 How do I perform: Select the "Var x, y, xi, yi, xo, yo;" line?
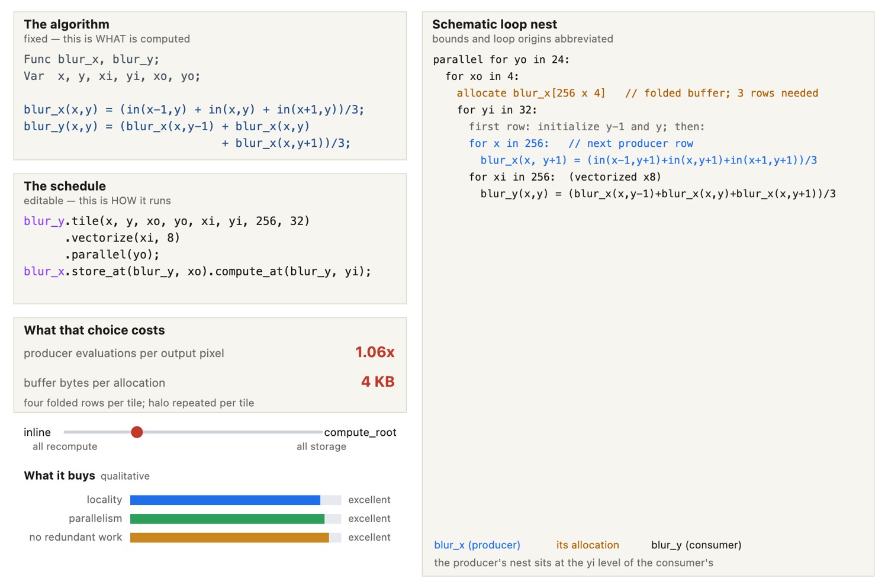(x=112, y=76)
